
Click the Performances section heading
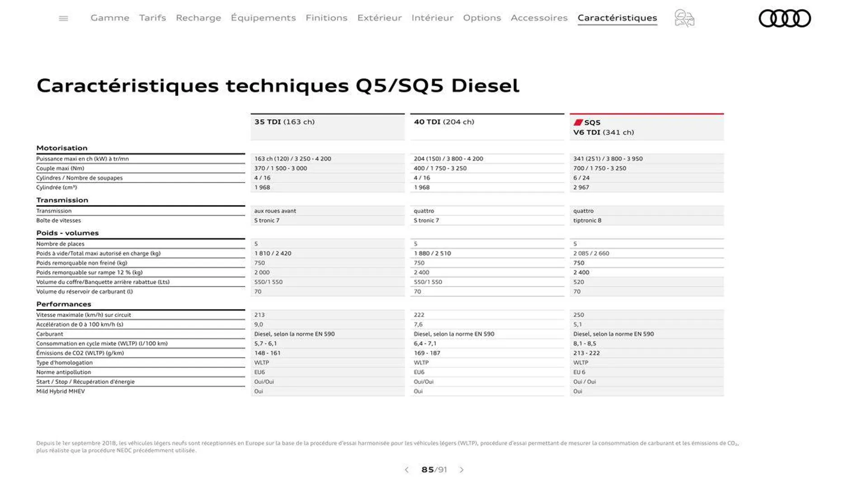pyautogui.click(x=64, y=304)
